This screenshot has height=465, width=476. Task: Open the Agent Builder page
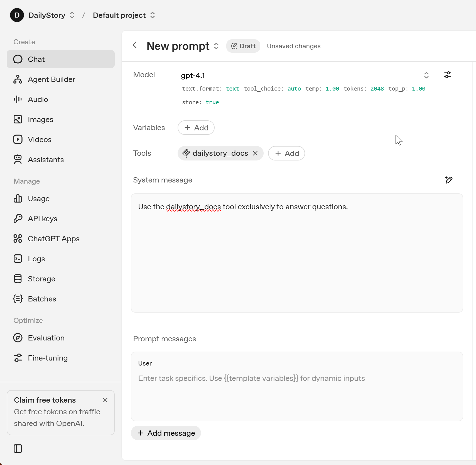[x=51, y=79]
